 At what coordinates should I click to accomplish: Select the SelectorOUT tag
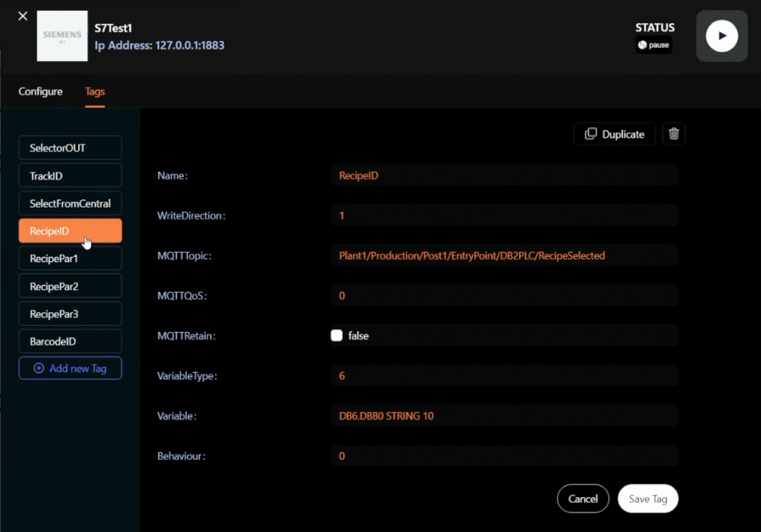[70, 148]
